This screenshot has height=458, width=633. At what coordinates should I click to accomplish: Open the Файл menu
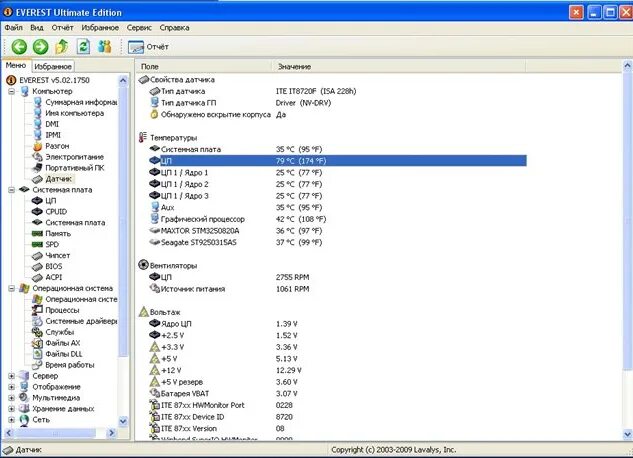[x=14, y=28]
